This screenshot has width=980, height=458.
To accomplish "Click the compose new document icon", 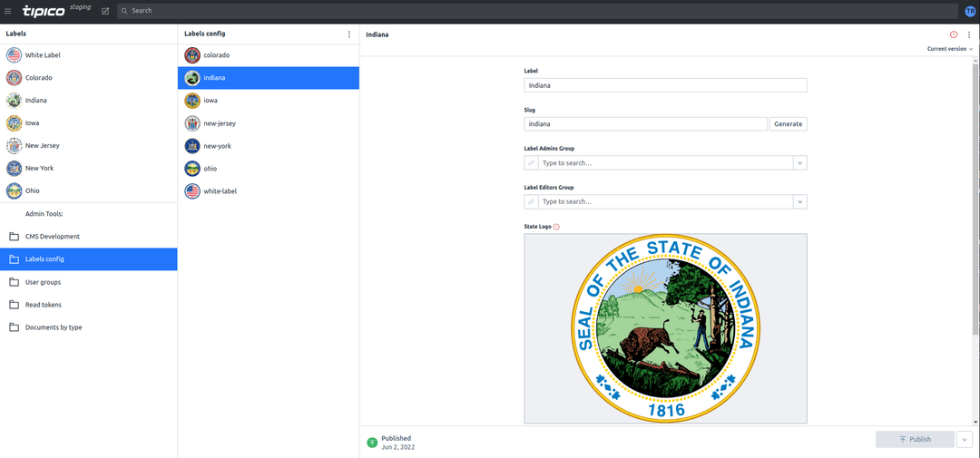I will (x=105, y=11).
